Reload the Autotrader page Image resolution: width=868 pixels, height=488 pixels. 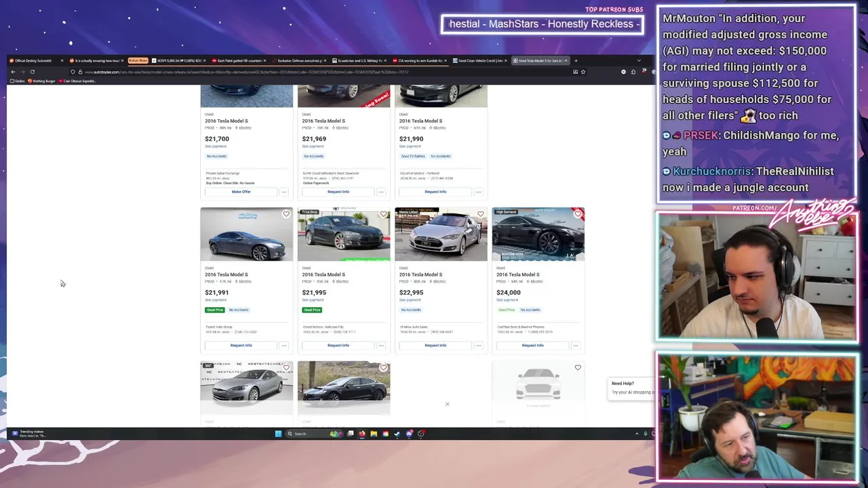coord(32,72)
